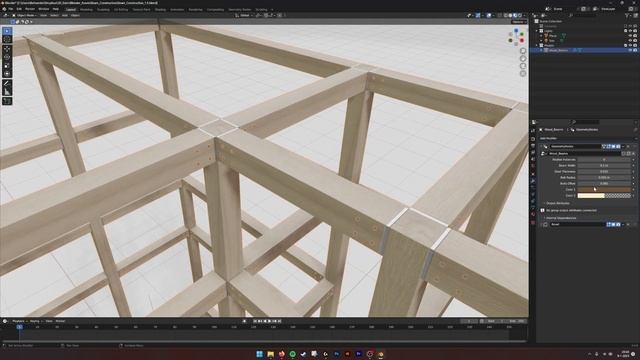Open File Explorer from taskbar
Image resolution: width=640 pixels, height=360 pixels.
point(270,354)
